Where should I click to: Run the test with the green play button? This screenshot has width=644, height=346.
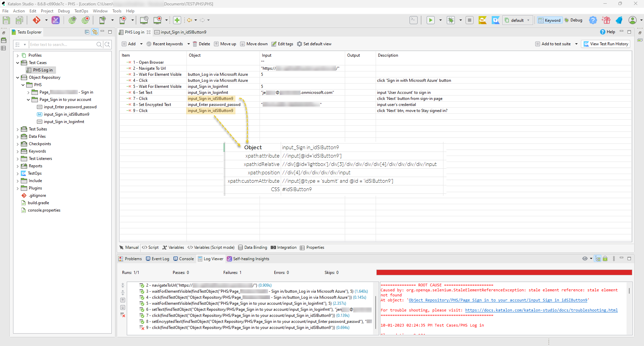coord(431,20)
